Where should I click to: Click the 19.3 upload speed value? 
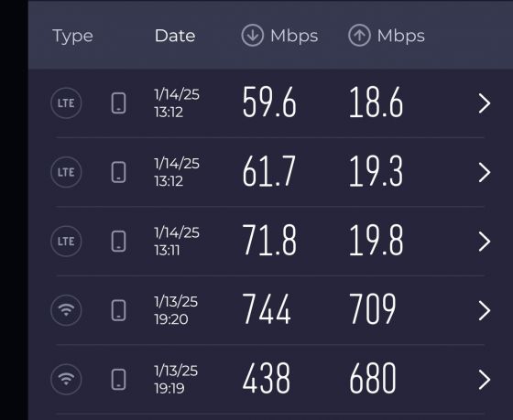pyautogui.click(x=376, y=171)
